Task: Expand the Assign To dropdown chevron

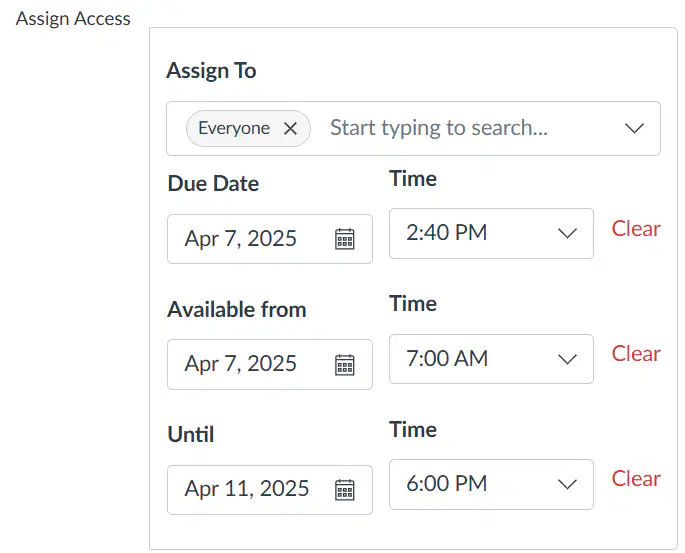Action: tap(634, 128)
